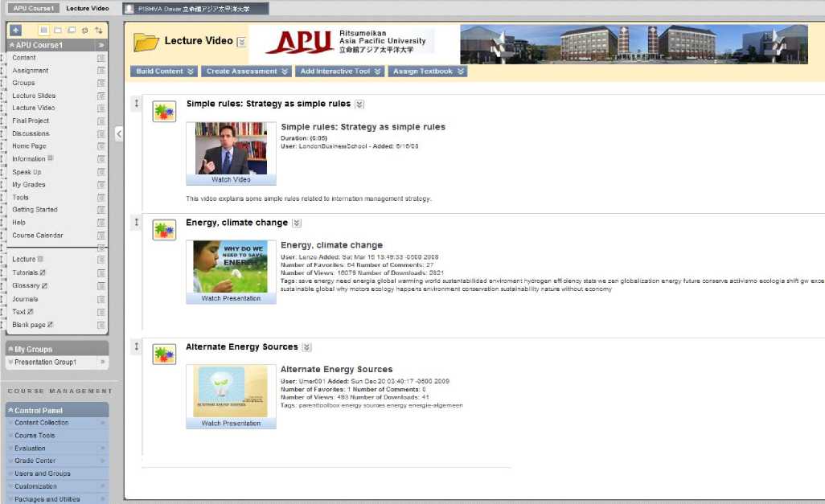Screen dimensions: 825x504
Task: Open Getting Started in course menu
Action: tap(35, 209)
